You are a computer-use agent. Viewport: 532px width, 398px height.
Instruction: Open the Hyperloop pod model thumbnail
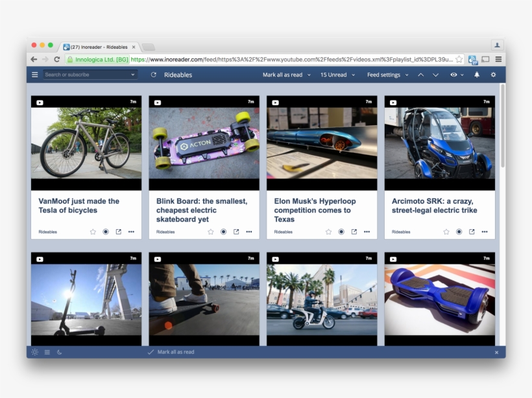[322, 143]
